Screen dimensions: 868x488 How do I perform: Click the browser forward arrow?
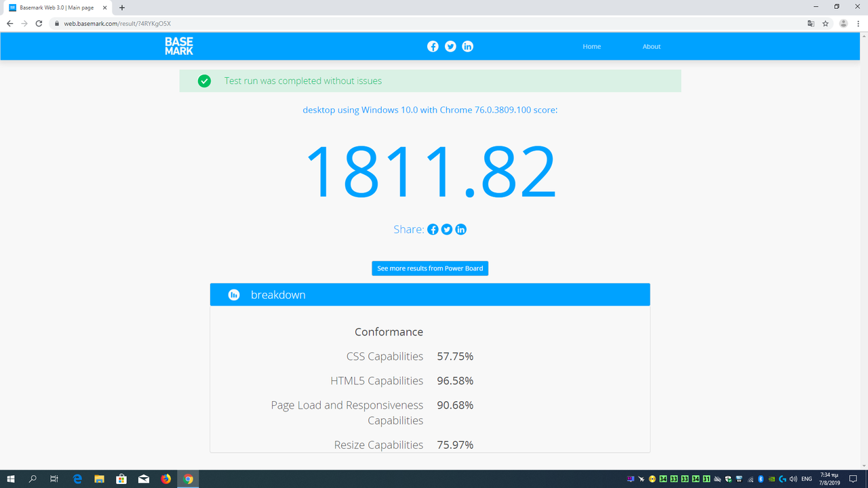[x=24, y=23]
